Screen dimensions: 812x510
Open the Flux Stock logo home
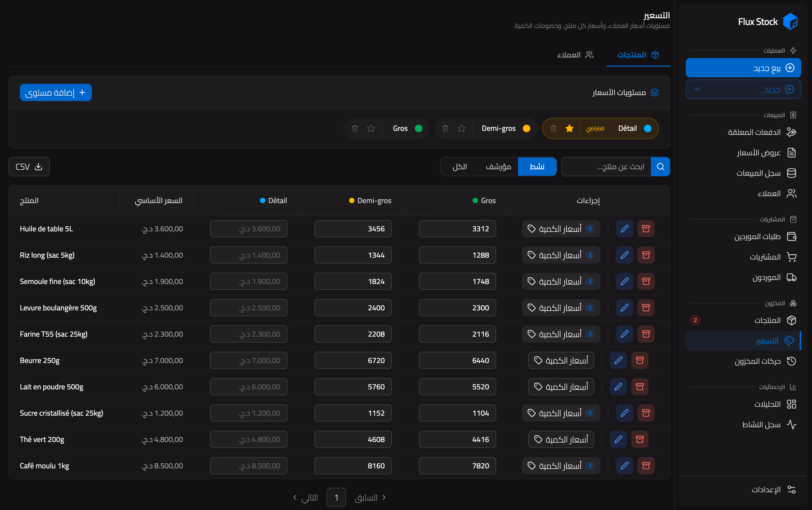(x=767, y=22)
